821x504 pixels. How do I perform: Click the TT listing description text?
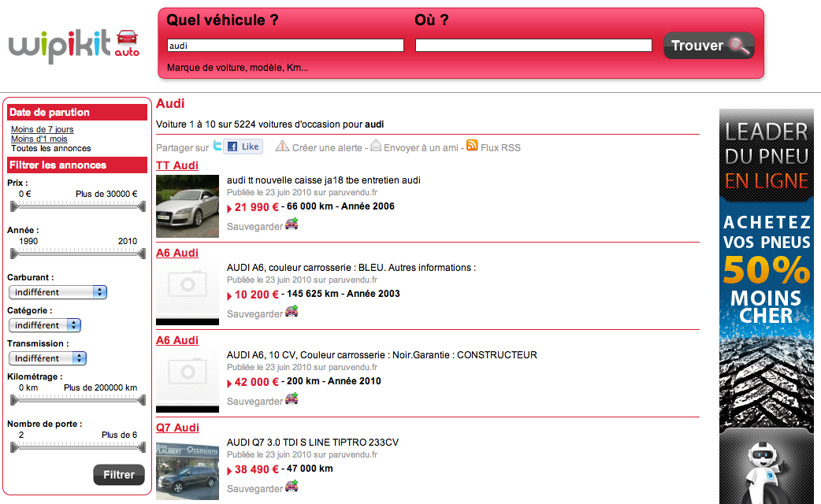point(324,180)
